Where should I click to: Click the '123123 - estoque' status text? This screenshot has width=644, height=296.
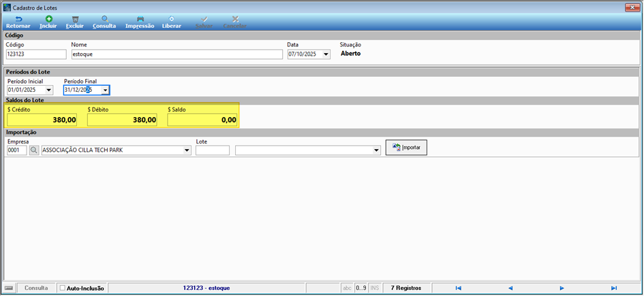coord(206,288)
